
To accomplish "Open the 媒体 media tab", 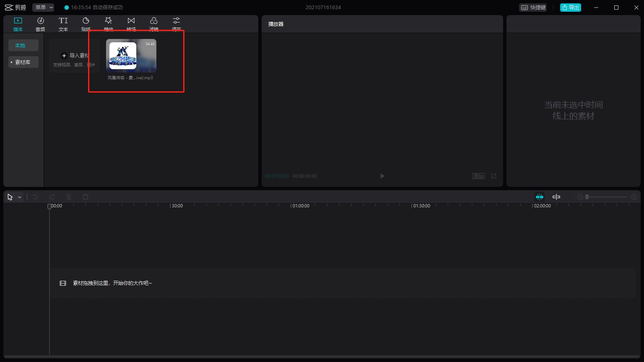I will (x=18, y=24).
